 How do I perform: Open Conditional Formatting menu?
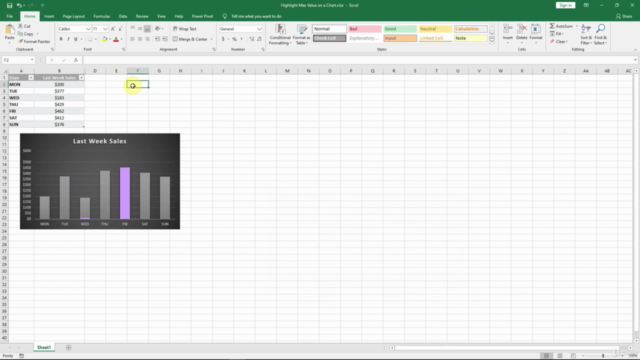point(280,34)
